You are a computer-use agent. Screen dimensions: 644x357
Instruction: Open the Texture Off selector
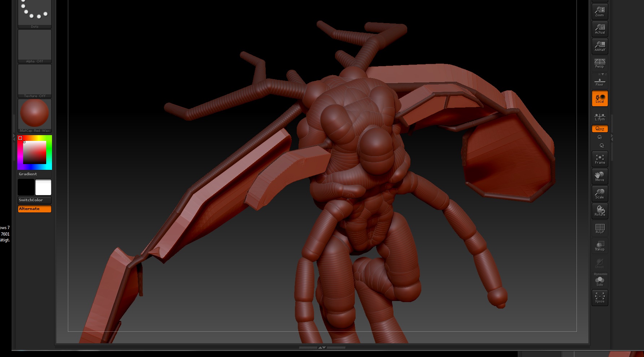click(35, 81)
